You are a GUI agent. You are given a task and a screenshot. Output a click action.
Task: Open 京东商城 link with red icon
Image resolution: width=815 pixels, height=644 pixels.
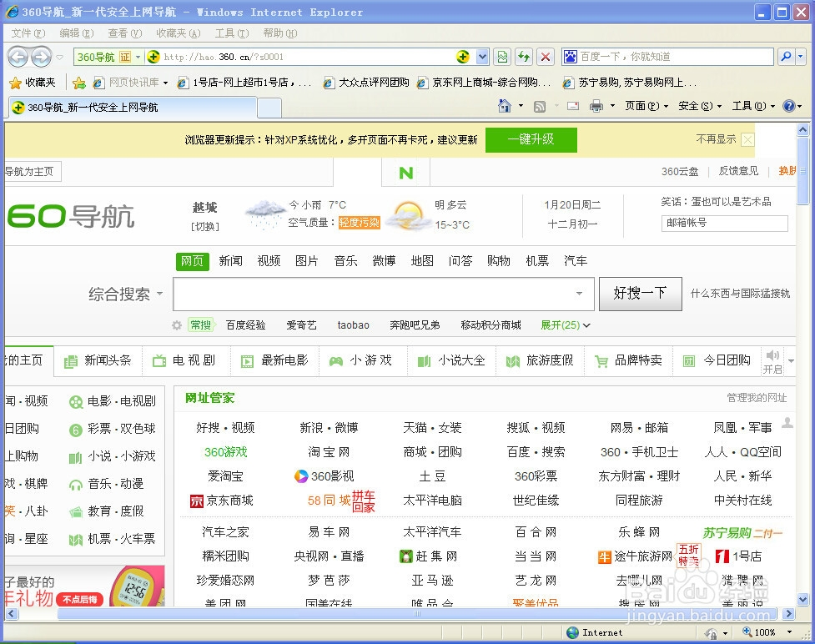[x=222, y=501]
